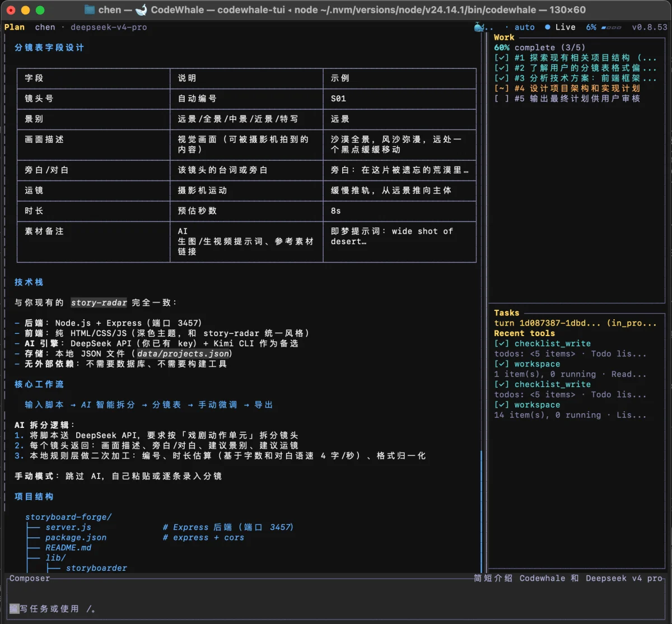Click the 导出 workflow step
672x624 pixels.
click(x=263, y=404)
